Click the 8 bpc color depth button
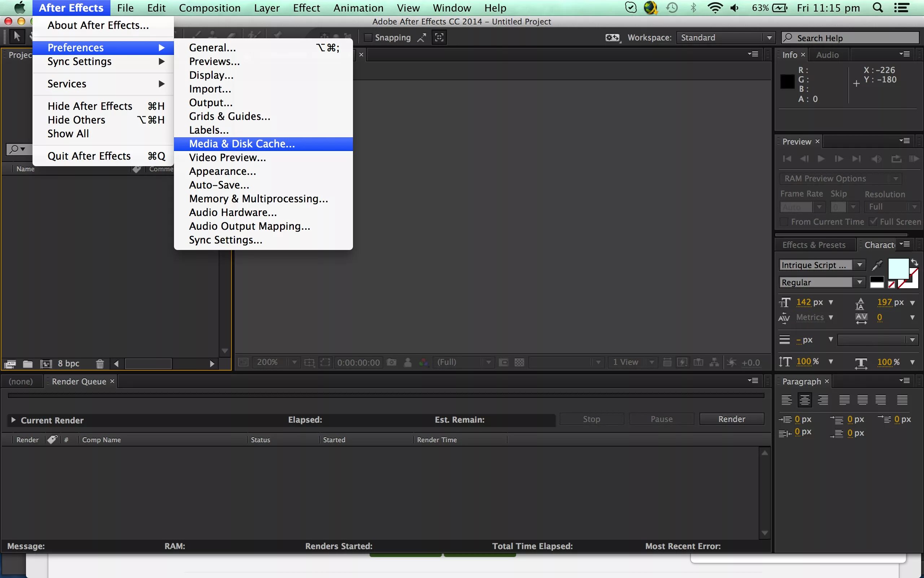The height and width of the screenshot is (578, 924). pos(69,363)
